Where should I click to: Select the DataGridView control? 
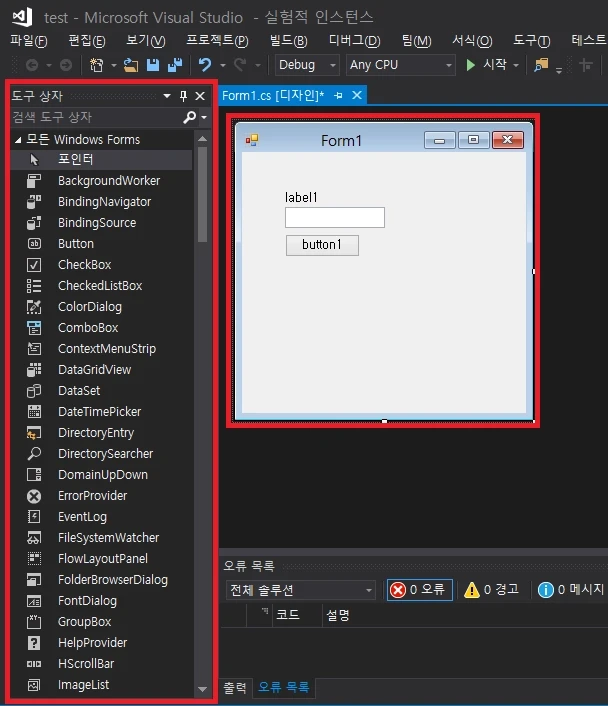tap(94, 369)
